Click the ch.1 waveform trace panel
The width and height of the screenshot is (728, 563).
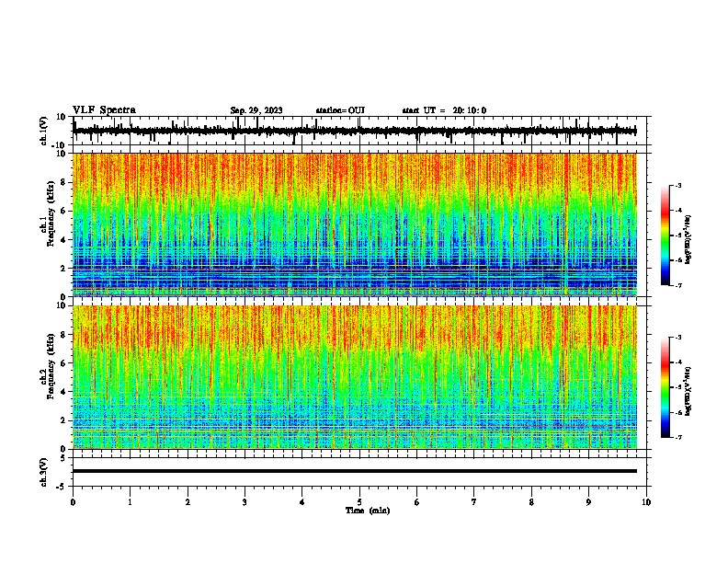tap(358, 131)
